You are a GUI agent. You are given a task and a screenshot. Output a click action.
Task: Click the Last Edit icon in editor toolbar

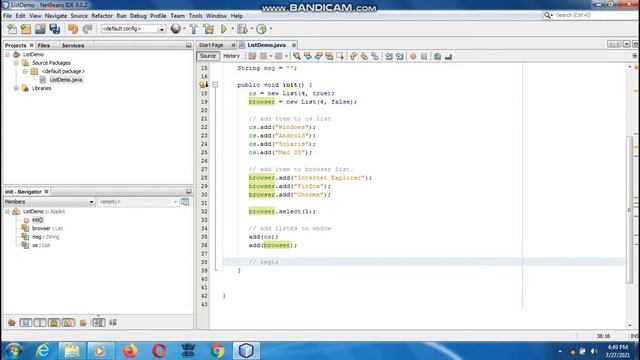pos(252,56)
